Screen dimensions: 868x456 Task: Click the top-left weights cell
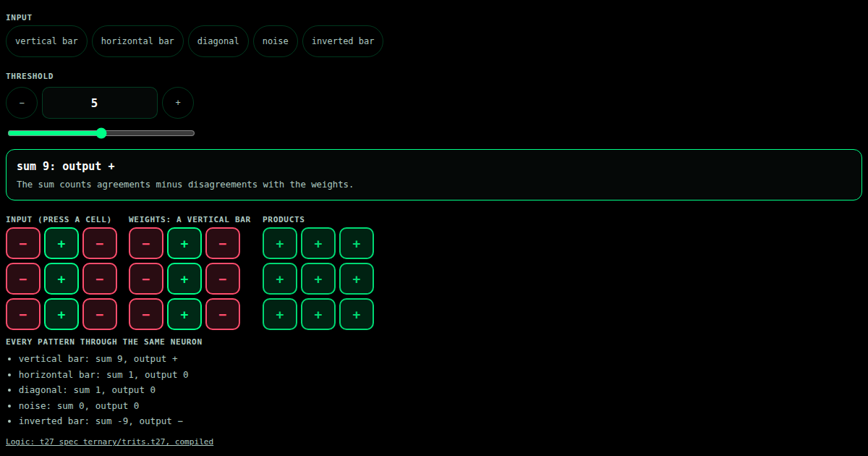[x=146, y=243]
